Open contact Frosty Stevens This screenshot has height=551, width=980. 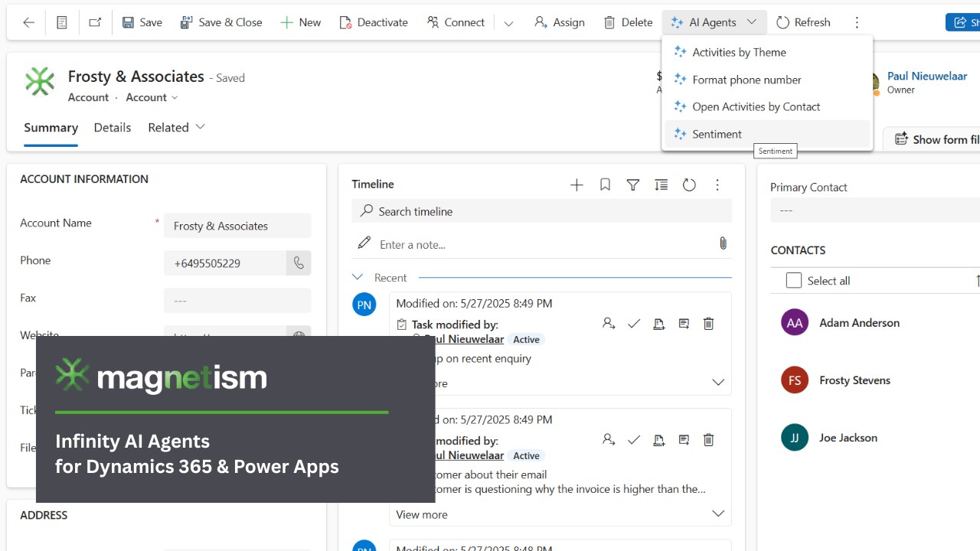tap(854, 380)
